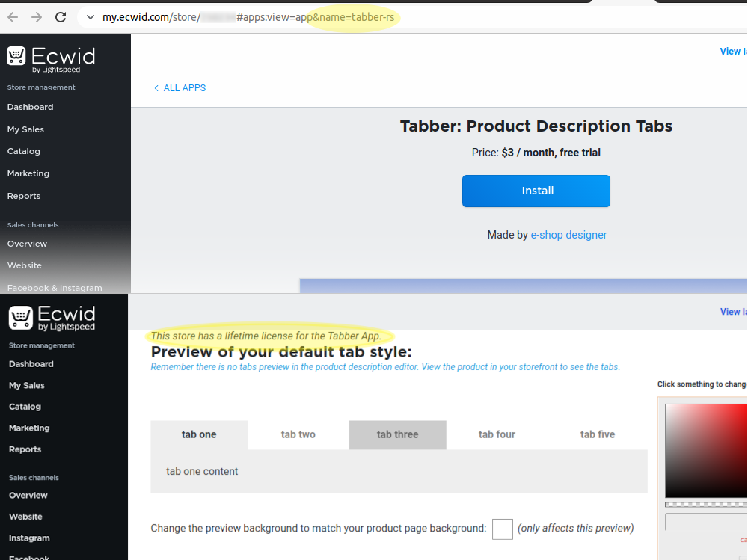Select the 'tab two' preview tab
This screenshot has width=748, height=560.
pyautogui.click(x=298, y=434)
